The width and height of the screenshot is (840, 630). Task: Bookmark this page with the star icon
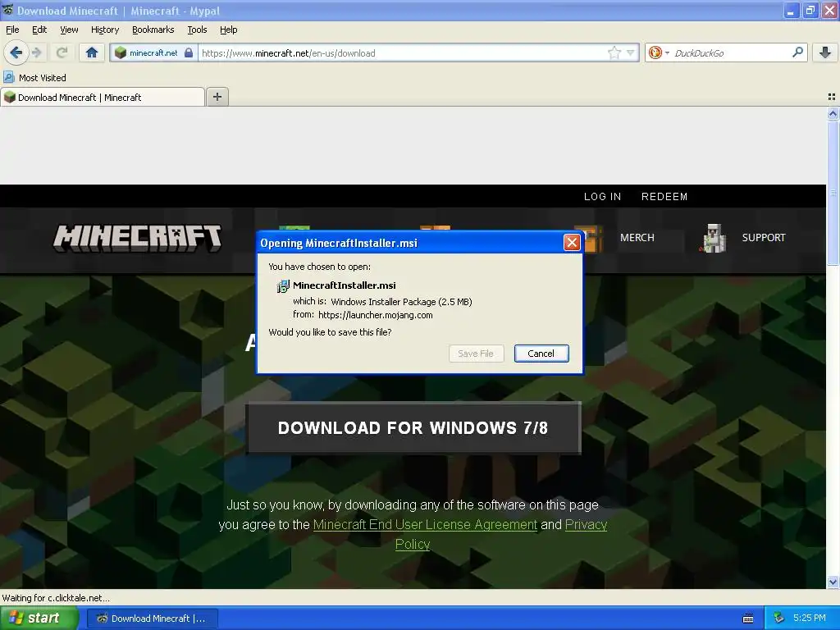[x=614, y=52]
